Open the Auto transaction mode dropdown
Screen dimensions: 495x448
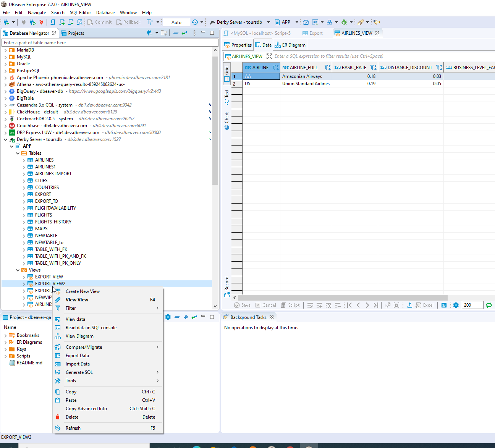click(176, 22)
